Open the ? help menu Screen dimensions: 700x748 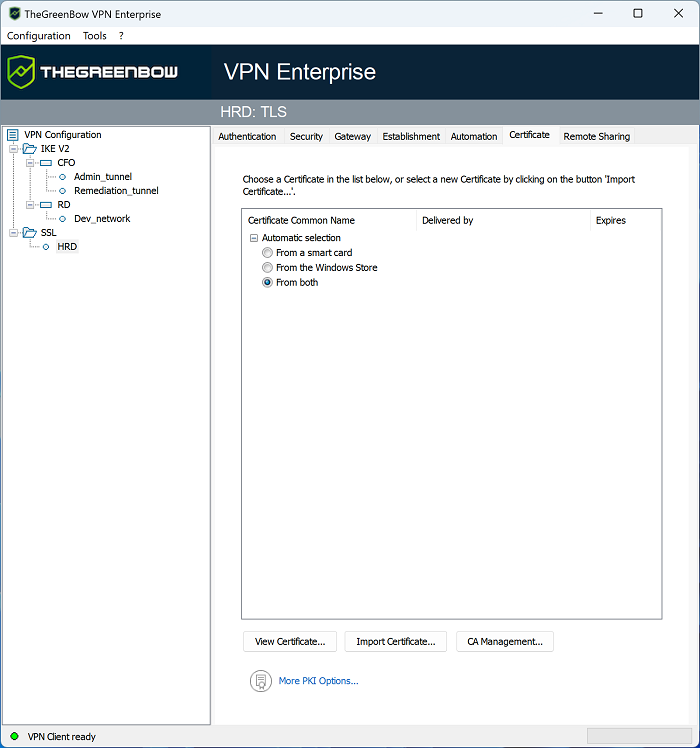tap(121, 36)
